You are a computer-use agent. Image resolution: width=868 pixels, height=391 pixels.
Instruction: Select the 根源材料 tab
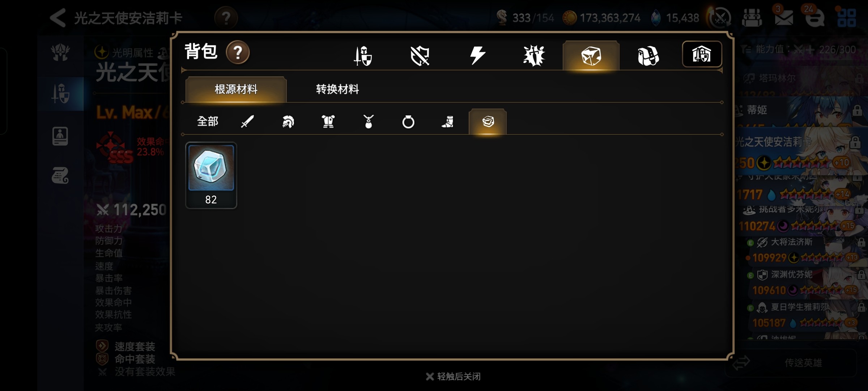(236, 89)
